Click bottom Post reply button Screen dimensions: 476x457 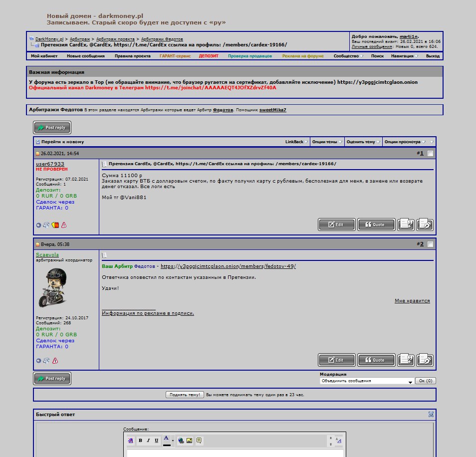point(52,378)
